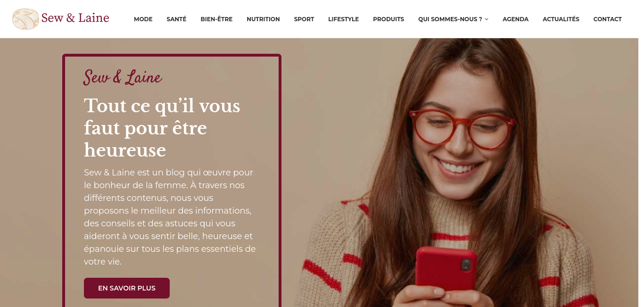
Task: Navigate to the SPORT page
Action: click(x=304, y=19)
